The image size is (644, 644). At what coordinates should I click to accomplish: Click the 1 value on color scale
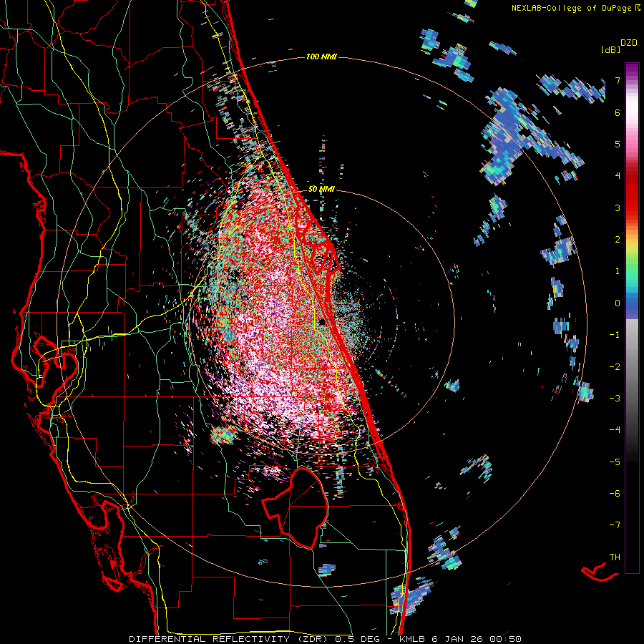[x=618, y=271]
